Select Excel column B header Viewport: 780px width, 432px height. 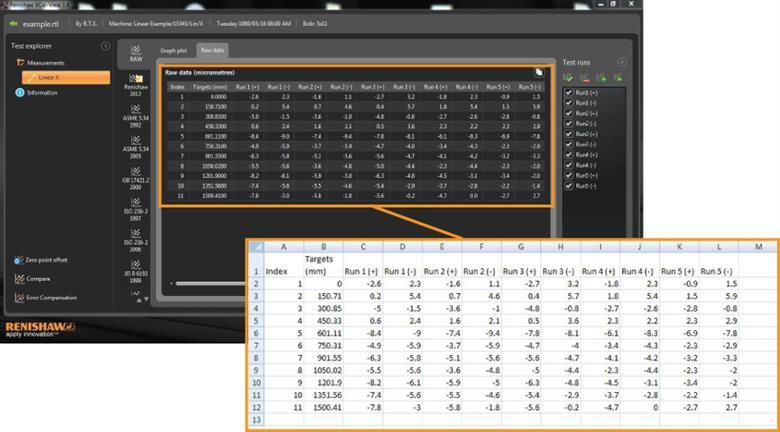[323, 247]
